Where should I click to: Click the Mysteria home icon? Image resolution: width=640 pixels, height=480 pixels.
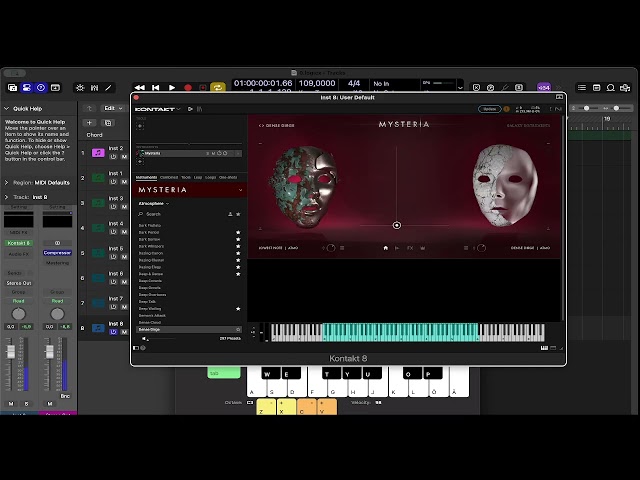(x=385, y=248)
